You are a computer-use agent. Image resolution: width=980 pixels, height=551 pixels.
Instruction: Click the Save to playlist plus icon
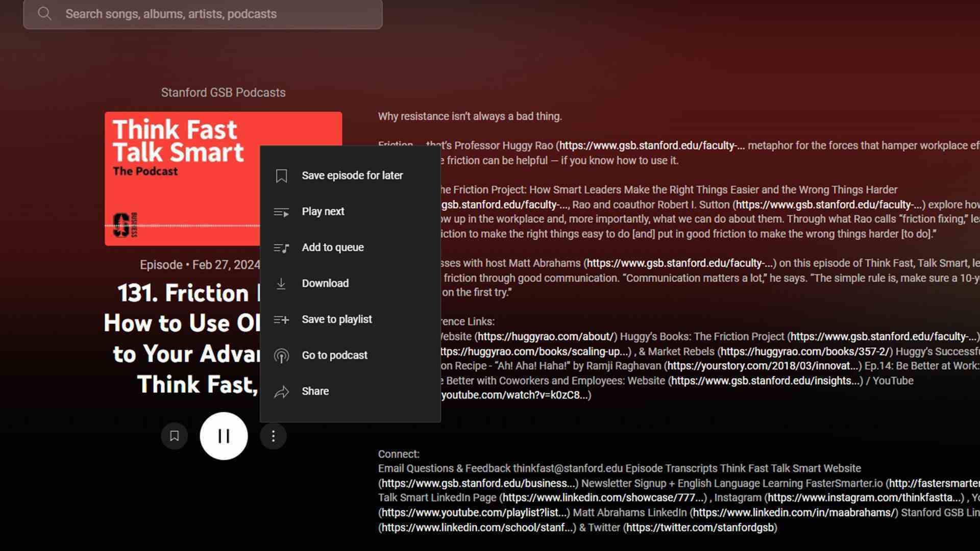click(x=281, y=319)
